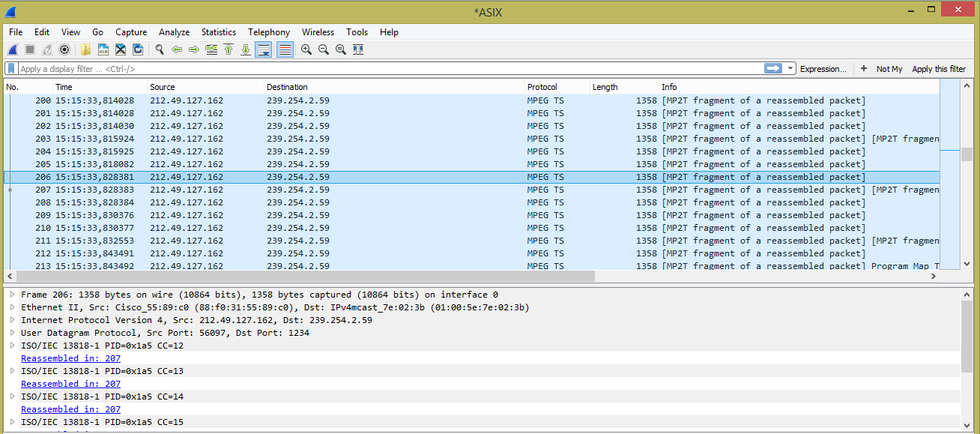
Task: Click the packet list horizontal scrollbar
Action: click(300, 276)
